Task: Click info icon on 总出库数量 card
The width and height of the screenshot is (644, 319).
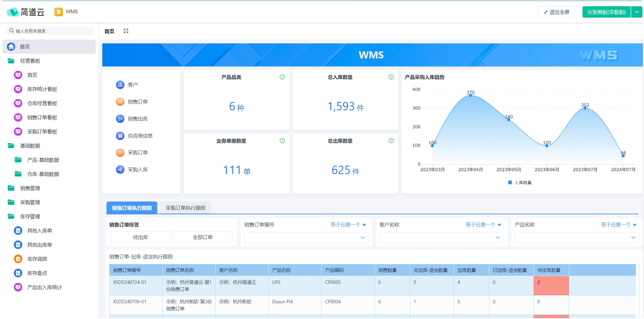Action: tap(391, 141)
